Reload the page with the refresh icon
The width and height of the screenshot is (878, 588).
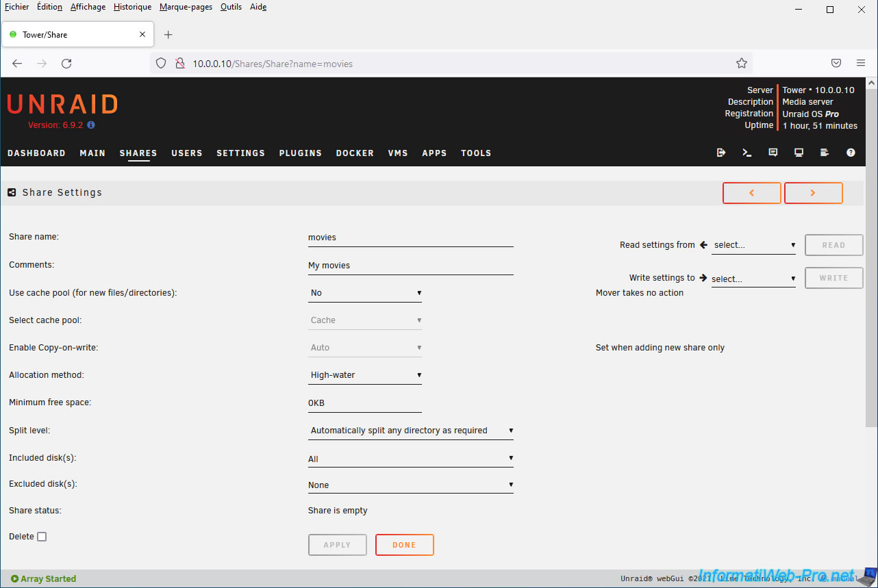(x=66, y=64)
